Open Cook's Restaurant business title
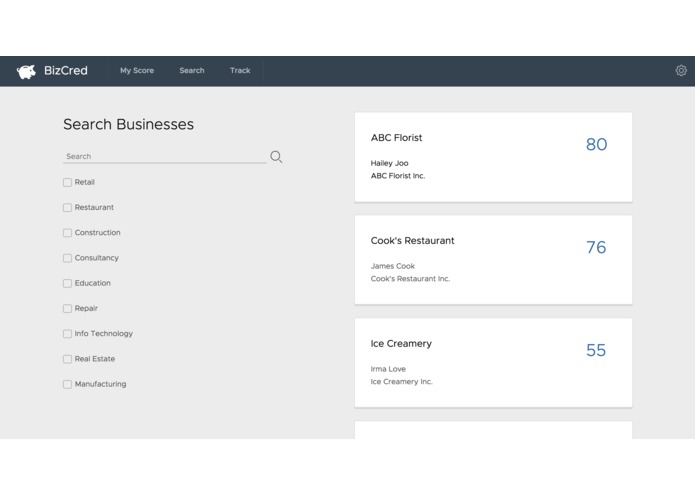 point(412,241)
